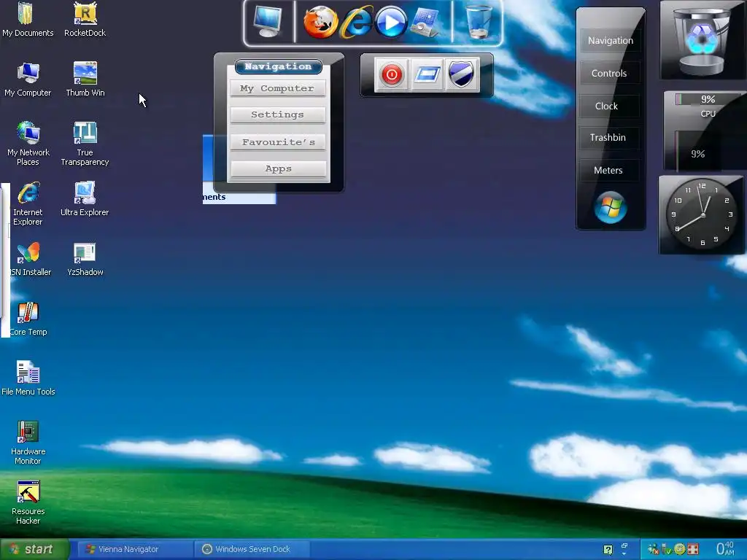The image size is (747, 560).
Task: Select the Core Temp desktop icon
Action: point(28,319)
